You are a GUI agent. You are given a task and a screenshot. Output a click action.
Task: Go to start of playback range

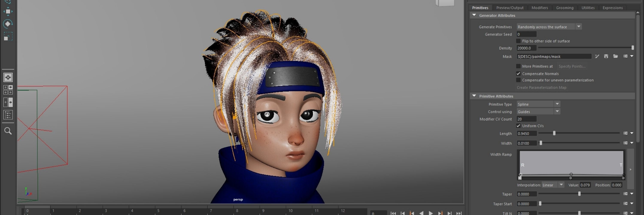[x=393, y=213]
